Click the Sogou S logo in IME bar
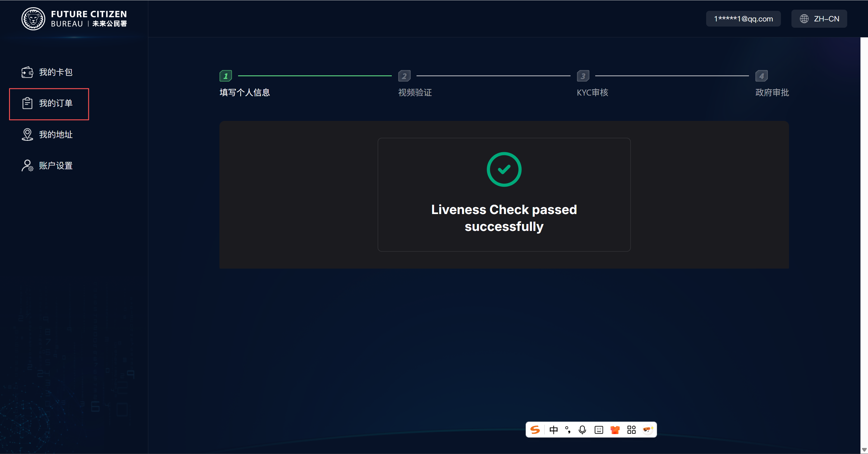This screenshot has height=454, width=868. [535, 430]
